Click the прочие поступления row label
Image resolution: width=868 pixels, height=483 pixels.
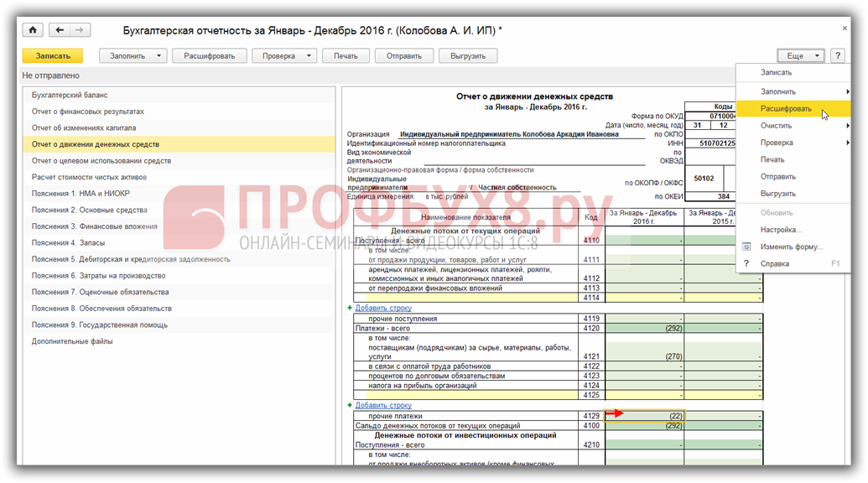pyautogui.click(x=403, y=319)
